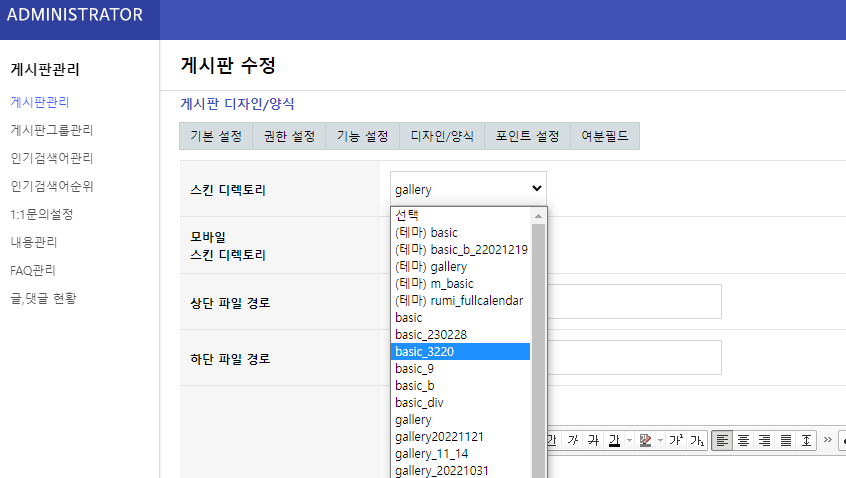
Task: Open the font color dropdown arrow
Action: (628, 440)
